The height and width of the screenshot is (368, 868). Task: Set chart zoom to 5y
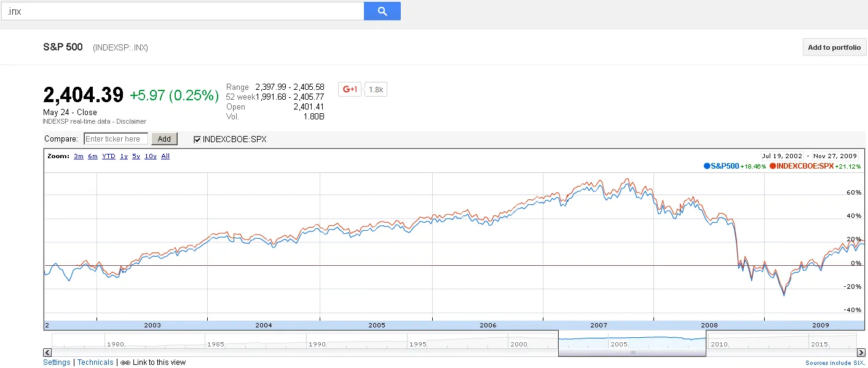tap(136, 156)
